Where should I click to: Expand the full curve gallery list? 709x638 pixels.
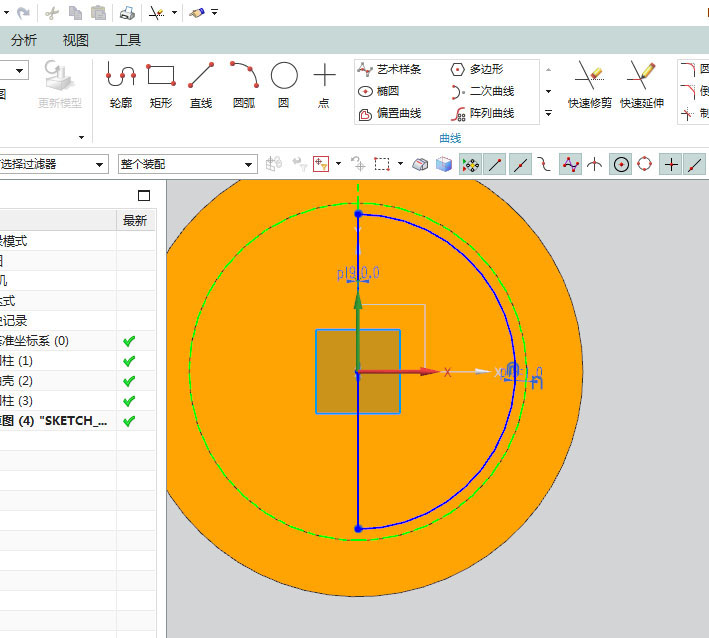click(x=548, y=113)
